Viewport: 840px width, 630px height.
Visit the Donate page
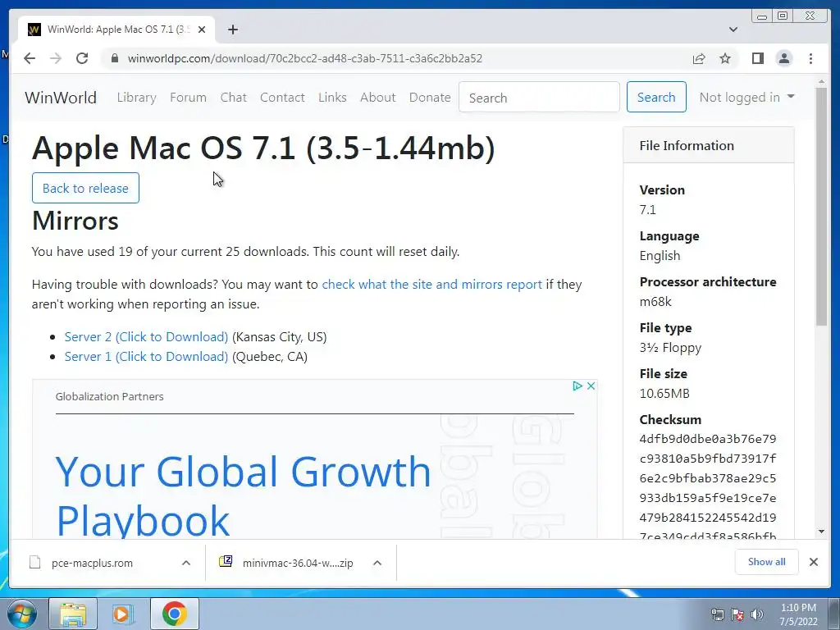(x=430, y=97)
